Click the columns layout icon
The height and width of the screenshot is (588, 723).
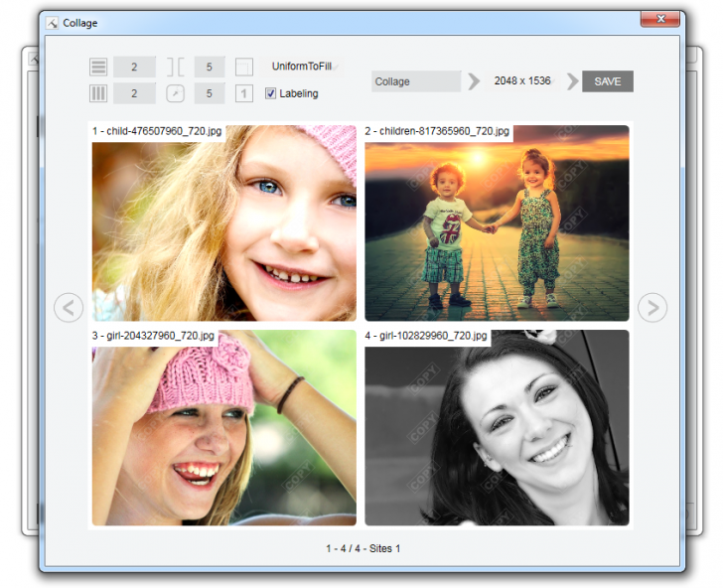(98, 93)
